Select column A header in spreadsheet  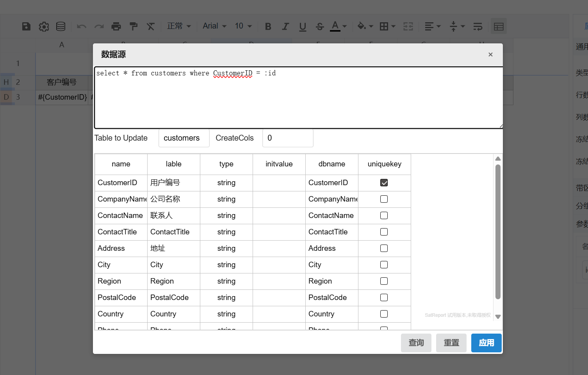tap(62, 45)
